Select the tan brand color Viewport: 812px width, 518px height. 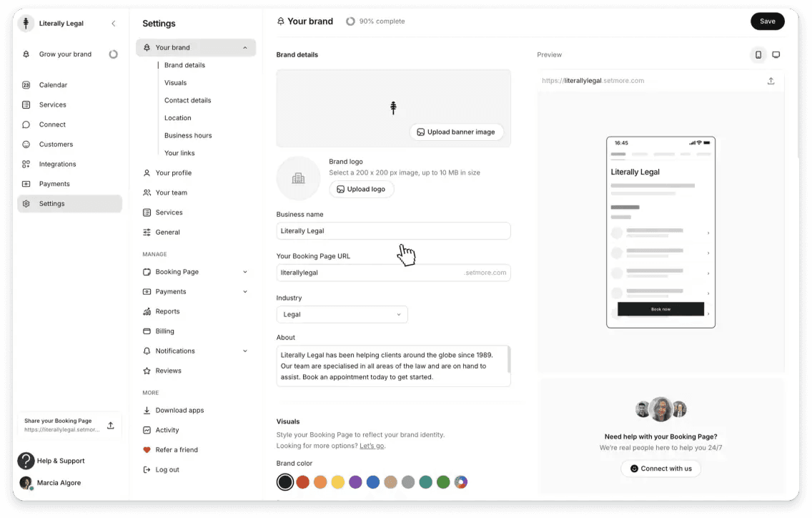pos(390,482)
